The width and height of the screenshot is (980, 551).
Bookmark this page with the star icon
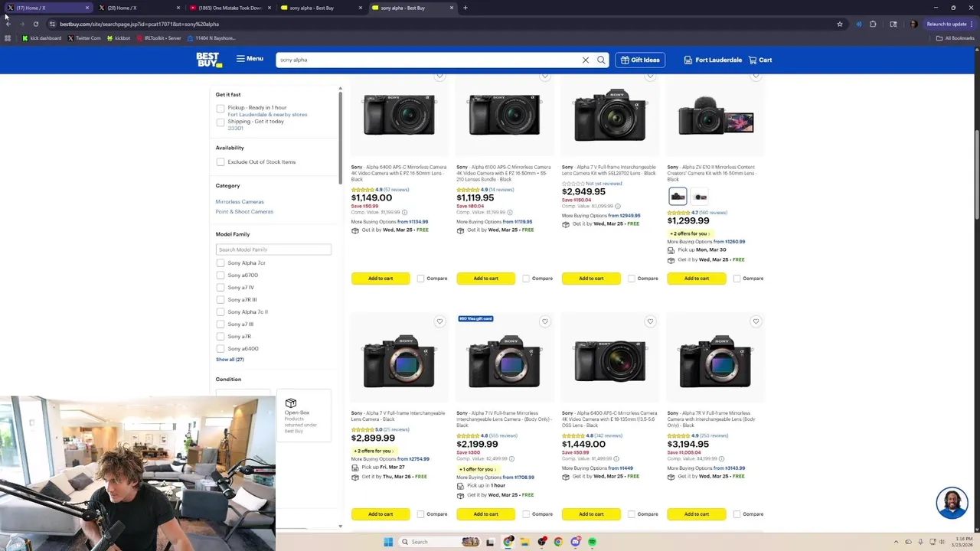pyautogui.click(x=840, y=24)
